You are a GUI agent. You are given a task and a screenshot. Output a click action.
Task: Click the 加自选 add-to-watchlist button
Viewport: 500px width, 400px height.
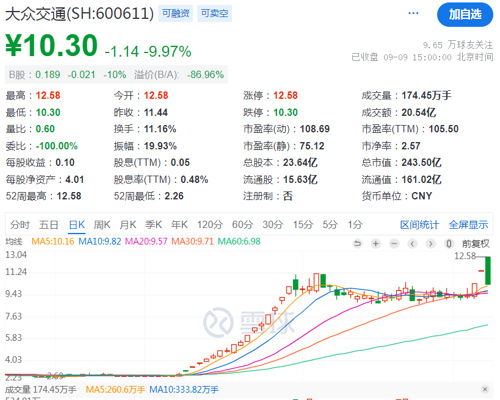[x=465, y=14]
